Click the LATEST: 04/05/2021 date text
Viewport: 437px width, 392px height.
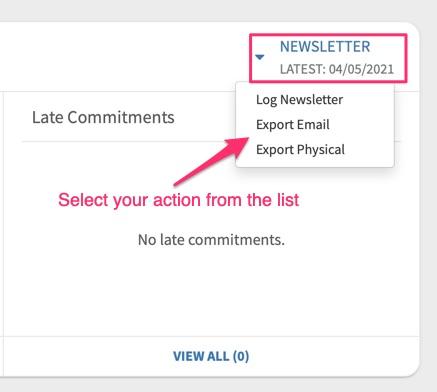337,69
